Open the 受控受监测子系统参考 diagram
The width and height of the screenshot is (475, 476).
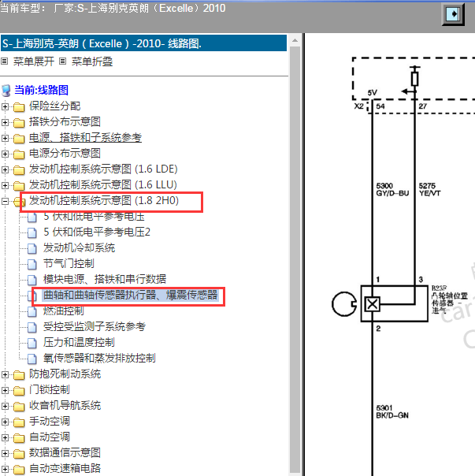95,327
